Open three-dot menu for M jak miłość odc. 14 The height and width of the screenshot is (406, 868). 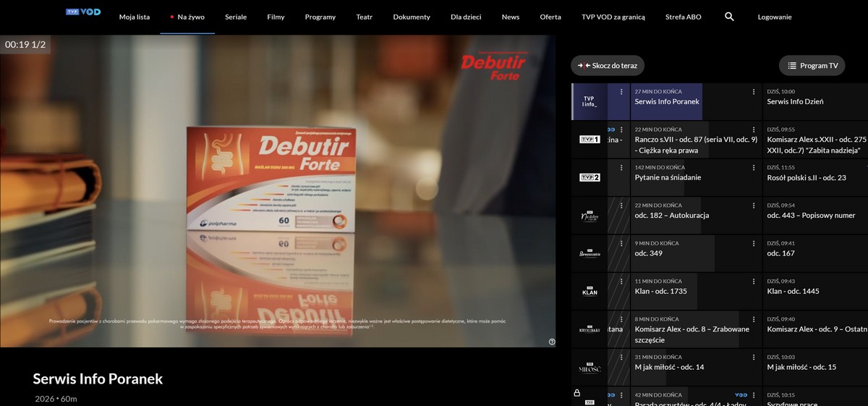click(x=754, y=358)
